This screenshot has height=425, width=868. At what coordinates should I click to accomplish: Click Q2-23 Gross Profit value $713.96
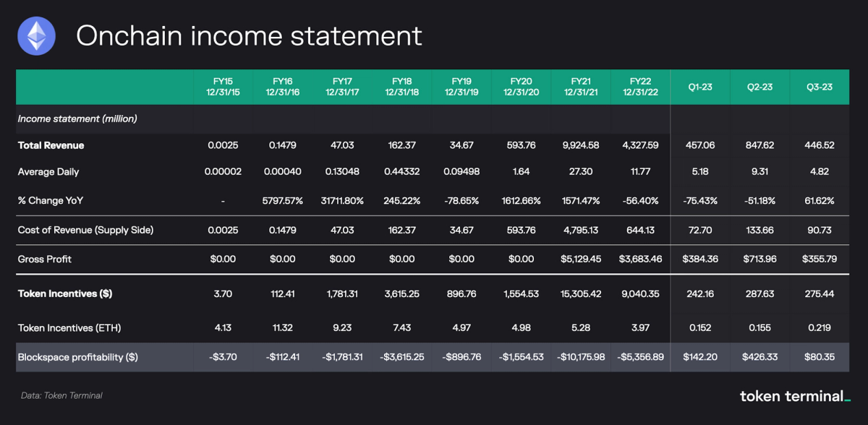pos(759,259)
